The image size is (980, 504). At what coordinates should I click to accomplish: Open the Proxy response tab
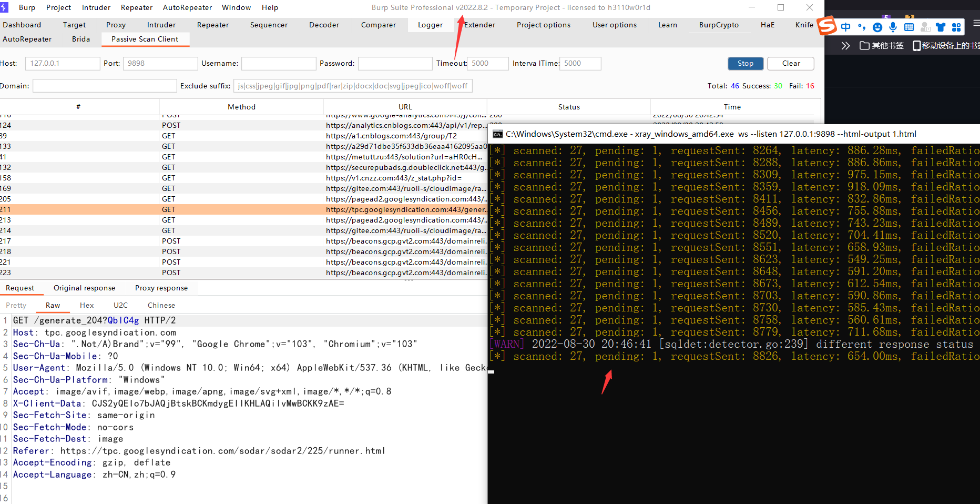click(161, 288)
